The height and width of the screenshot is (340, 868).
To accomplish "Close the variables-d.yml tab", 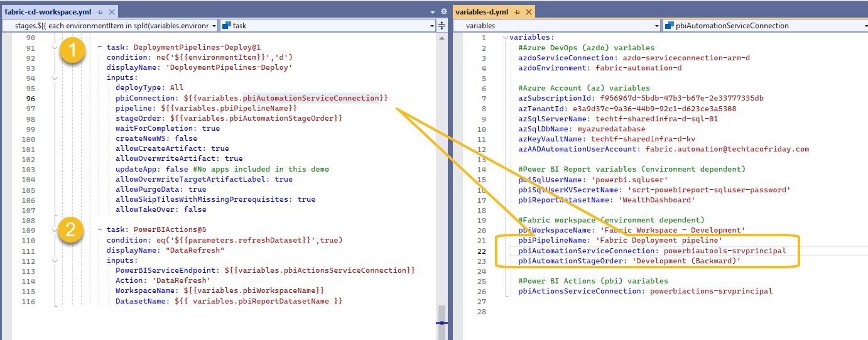I will pos(528,12).
